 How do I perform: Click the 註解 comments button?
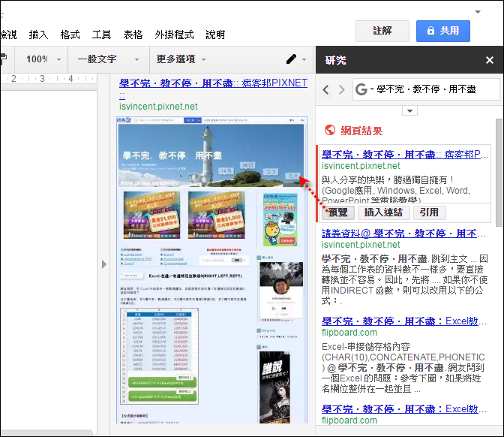coord(382,31)
